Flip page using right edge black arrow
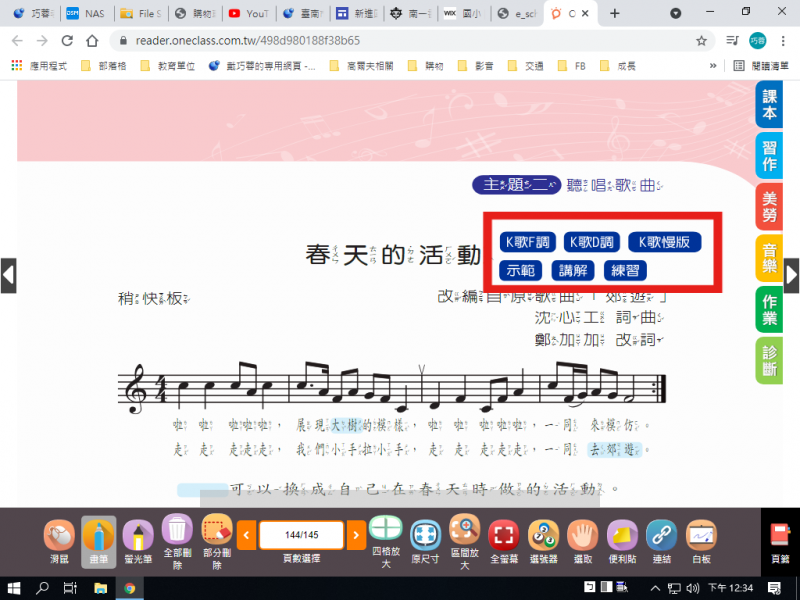800x600 pixels. (791, 275)
